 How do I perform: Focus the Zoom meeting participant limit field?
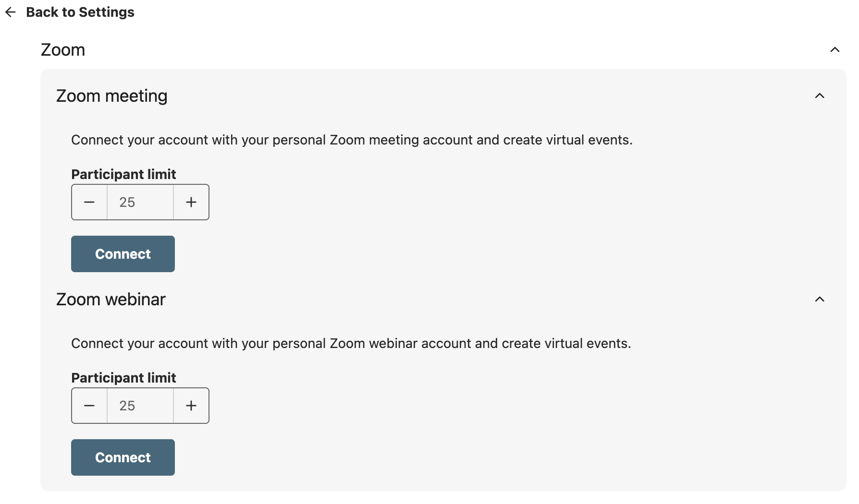tap(140, 202)
